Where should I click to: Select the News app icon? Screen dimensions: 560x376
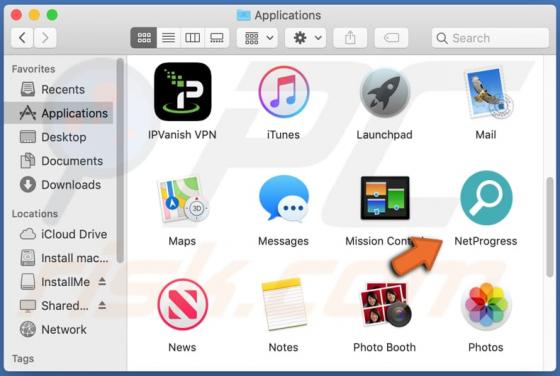tap(182, 304)
